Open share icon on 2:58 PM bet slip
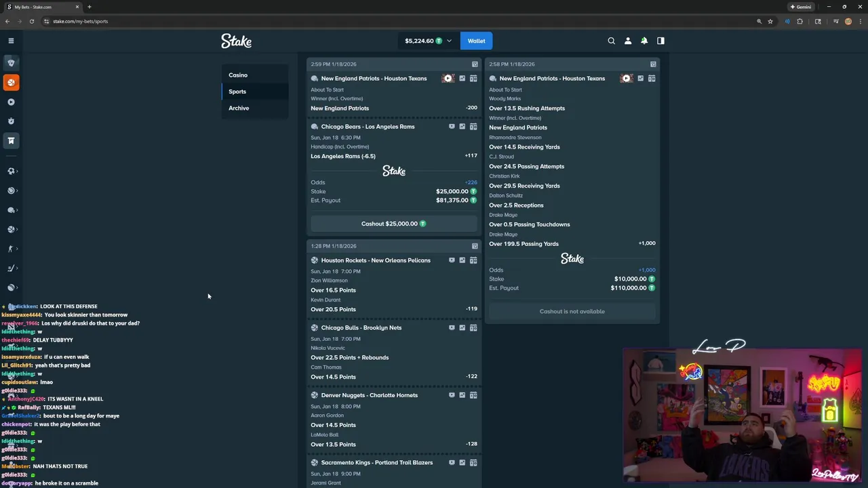 [653, 64]
